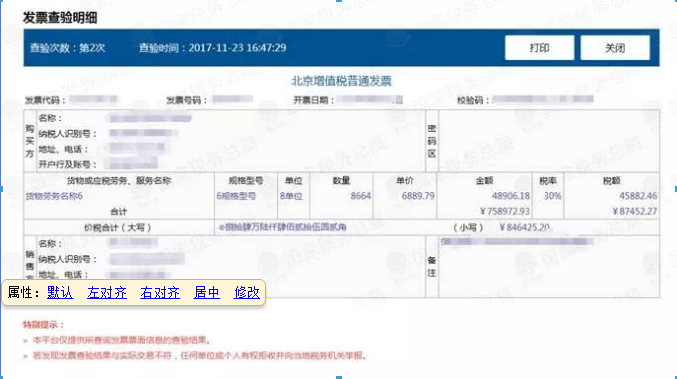The height and width of the screenshot is (379, 677).
Task: Select the 默认 alignment attribute link
Action: tap(60, 293)
